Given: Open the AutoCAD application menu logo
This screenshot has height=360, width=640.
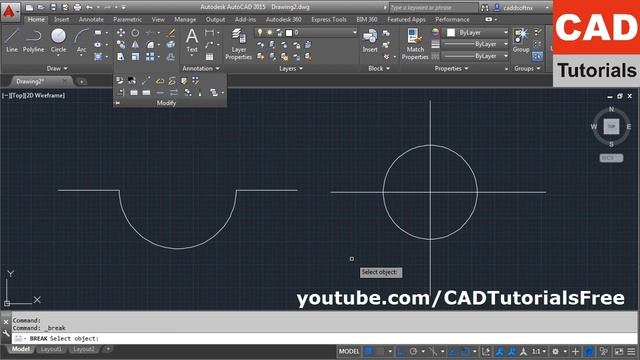Looking at the screenshot, I should 9,12.
